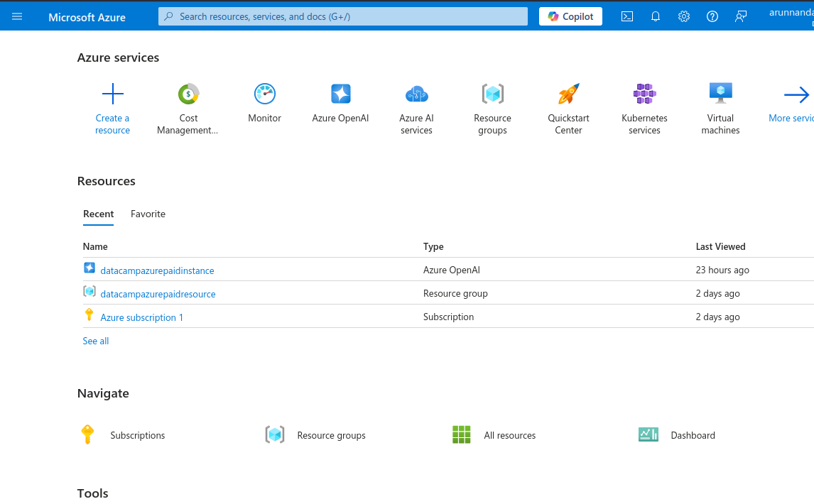Click the See all resources link

tap(95, 341)
